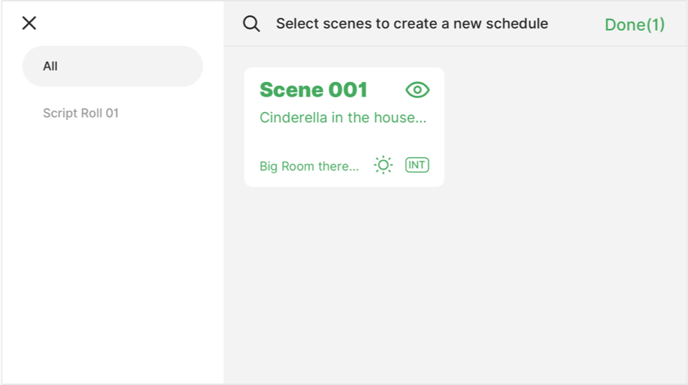This screenshot has height=385, width=688.
Task: Click the INT interior badge icon
Action: (417, 165)
